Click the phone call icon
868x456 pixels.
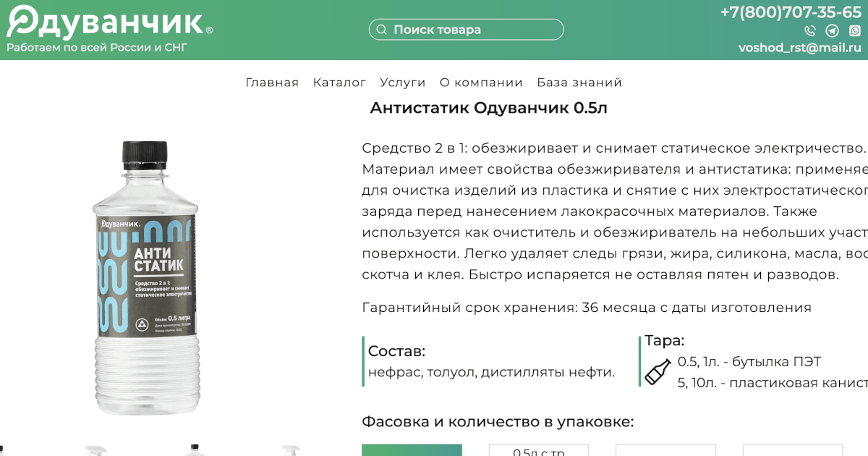coord(810,31)
